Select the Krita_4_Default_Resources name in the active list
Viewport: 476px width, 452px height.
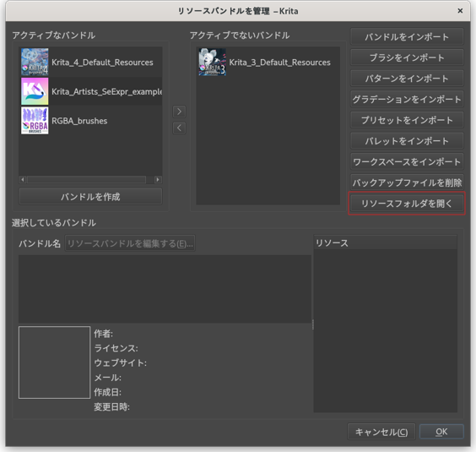pos(102,63)
